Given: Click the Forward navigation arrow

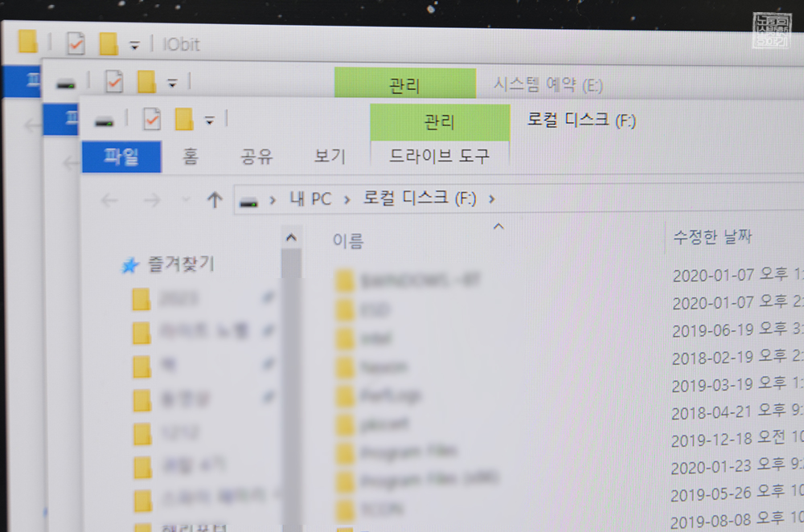Looking at the screenshot, I should tap(152, 200).
